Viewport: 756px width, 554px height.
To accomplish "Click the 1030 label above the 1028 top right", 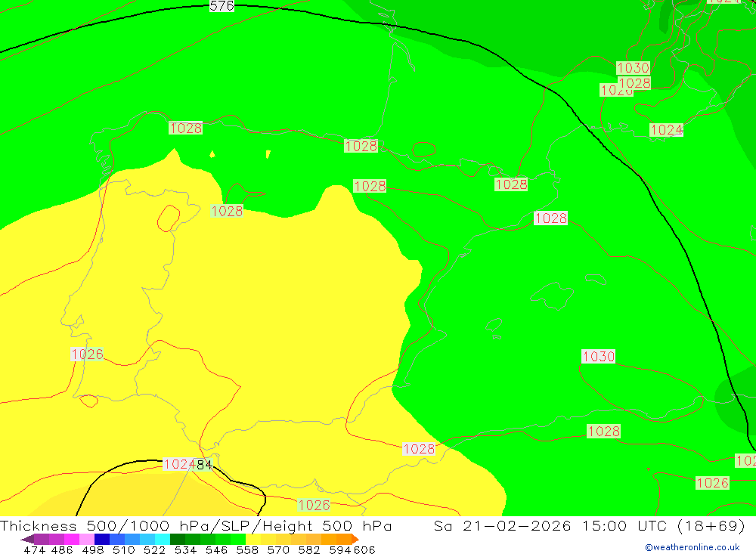I will coord(633,67).
